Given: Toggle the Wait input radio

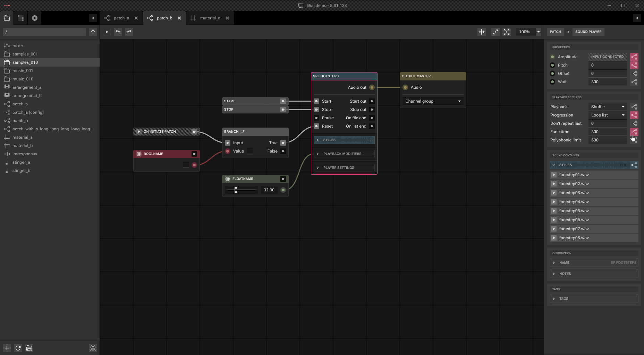Looking at the screenshot, I should tap(552, 82).
